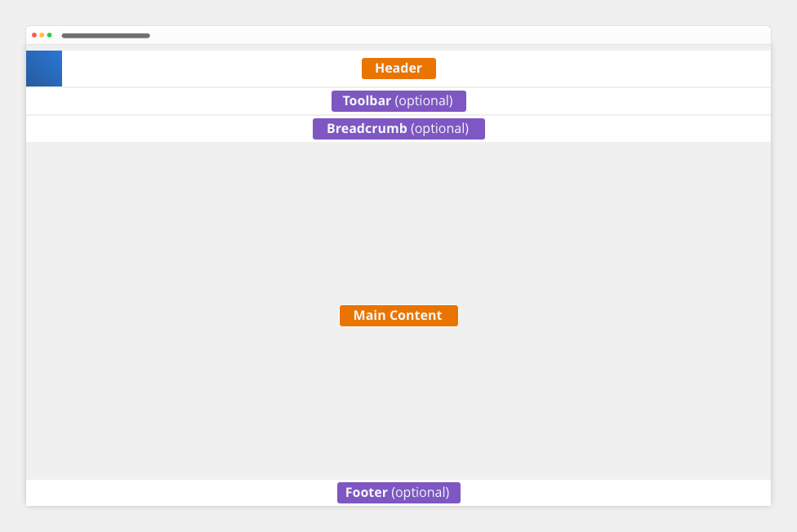Click the bold word Toolbar in the purple label
Viewport: 797px width, 532px height.
[x=367, y=100]
